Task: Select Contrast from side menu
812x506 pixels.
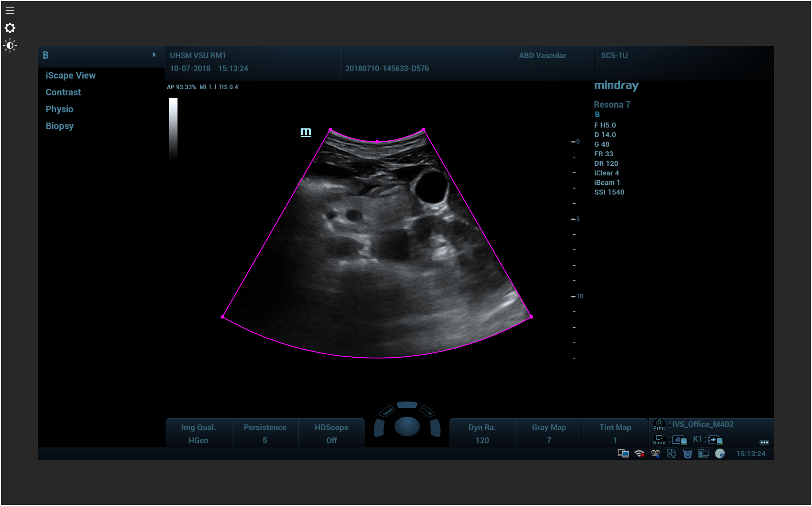Action: 63,92
